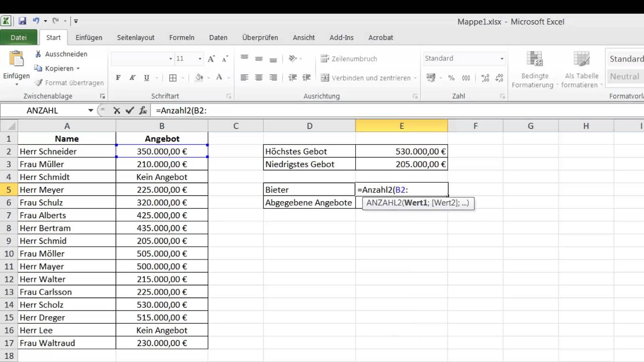
Task: Click the Save icon in quick access toolbar
Action: (x=22, y=21)
